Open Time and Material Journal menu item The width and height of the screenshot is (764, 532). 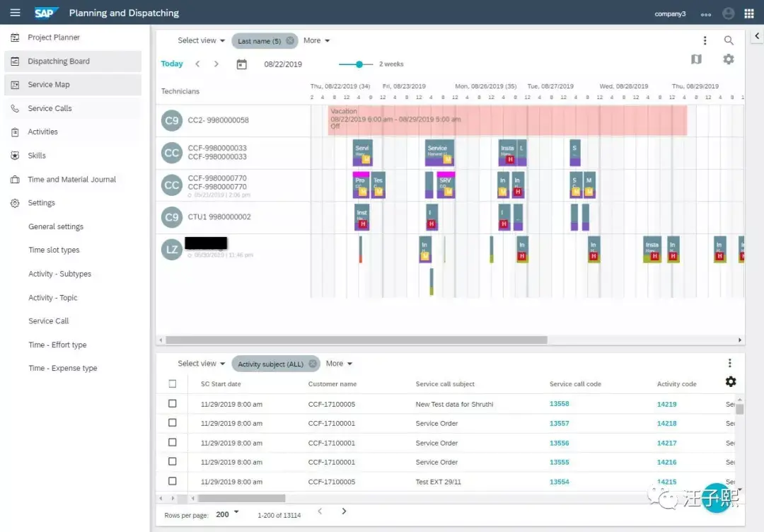71,179
